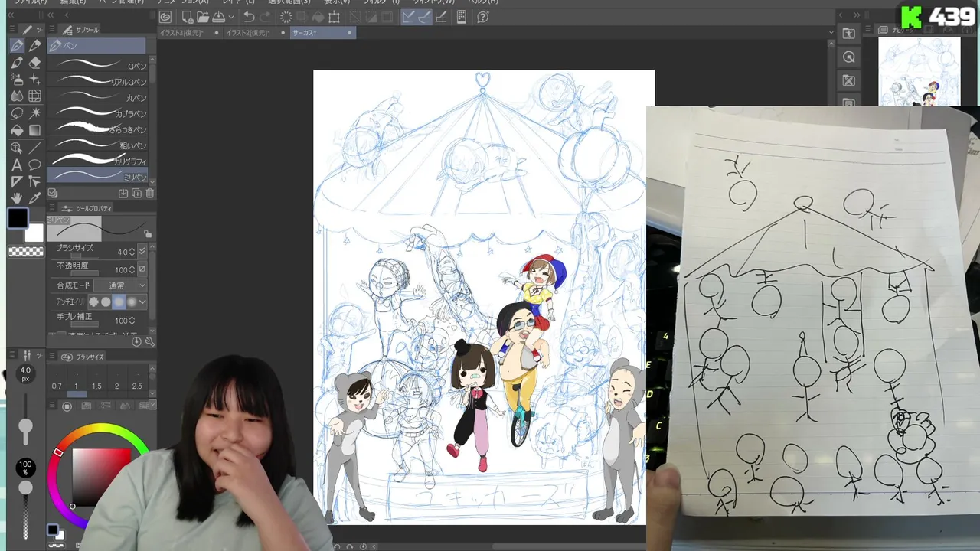Select the first anti-aliasing option (none)
The height and width of the screenshot is (551, 980).
(93, 302)
